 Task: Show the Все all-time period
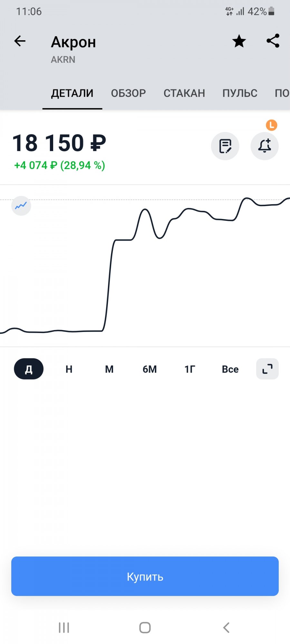coord(230,369)
